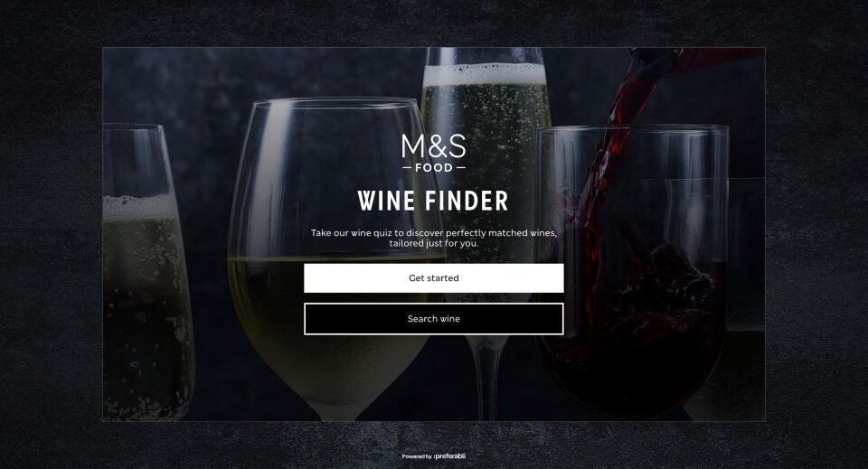This screenshot has width=868, height=469.
Task: Select the FOOD word beneath M&S
Action: (433, 167)
